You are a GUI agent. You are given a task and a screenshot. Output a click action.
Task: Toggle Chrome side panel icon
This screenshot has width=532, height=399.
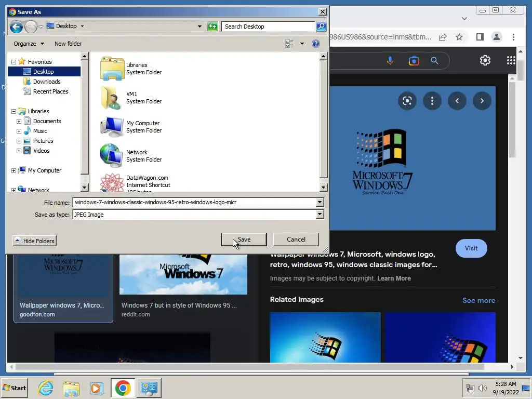click(480, 37)
